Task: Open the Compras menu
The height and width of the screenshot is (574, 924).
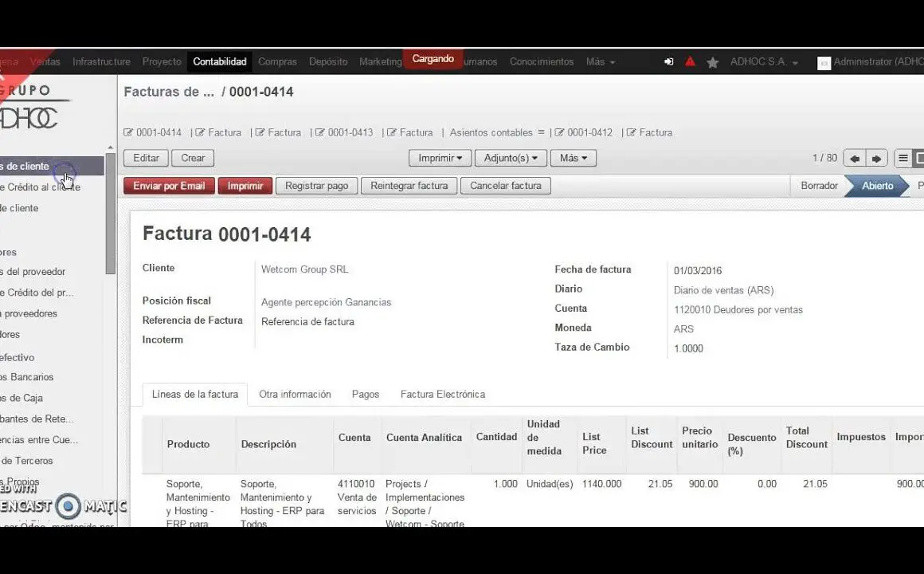Action: (x=277, y=62)
